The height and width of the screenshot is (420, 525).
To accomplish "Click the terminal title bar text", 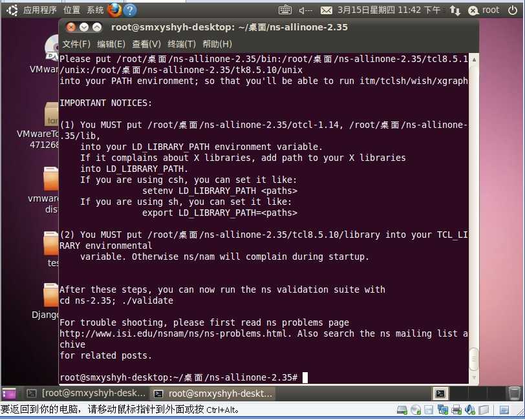I will (x=230, y=27).
